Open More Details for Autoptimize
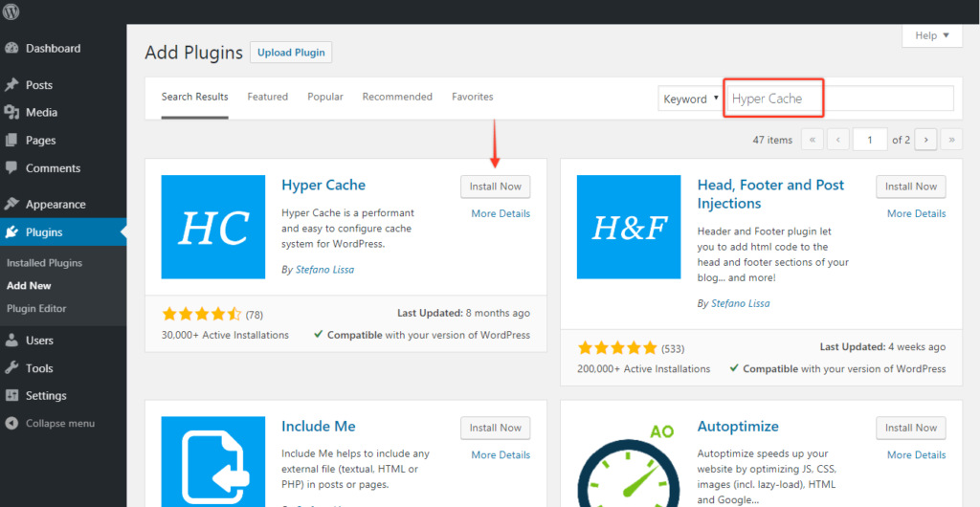Viewport: 980px width, 507px height. (x=916, y=454)
